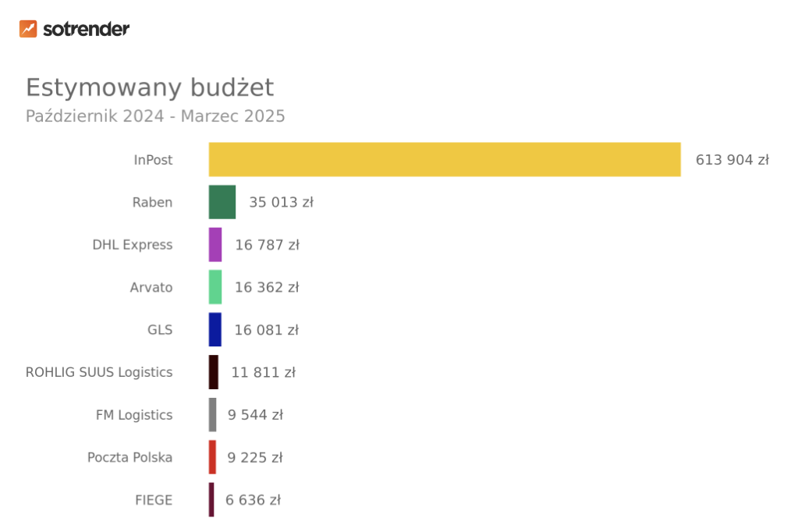The image size is (805, 532).
Task: Click the InPost axis label
Action: tap(153, 160)
